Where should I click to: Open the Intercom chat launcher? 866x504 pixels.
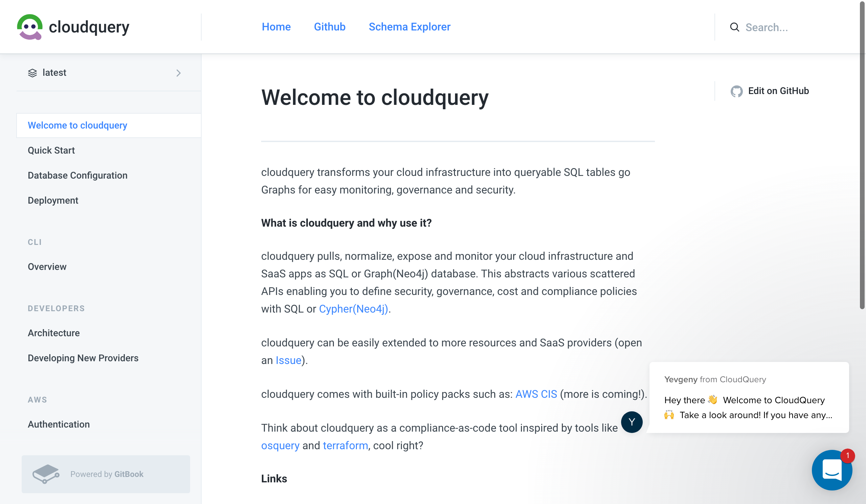tap(831, 469)
